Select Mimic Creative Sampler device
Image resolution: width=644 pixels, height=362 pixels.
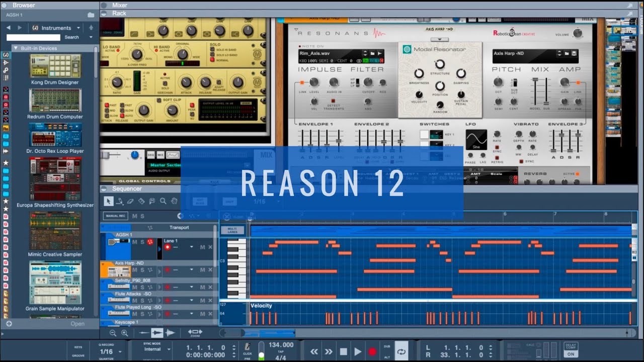pos(55,234)
